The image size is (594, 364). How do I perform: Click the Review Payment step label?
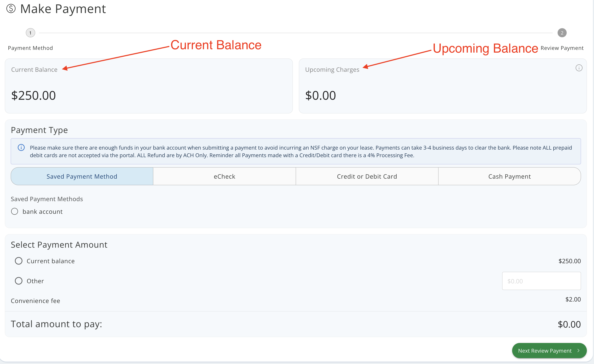562,48
